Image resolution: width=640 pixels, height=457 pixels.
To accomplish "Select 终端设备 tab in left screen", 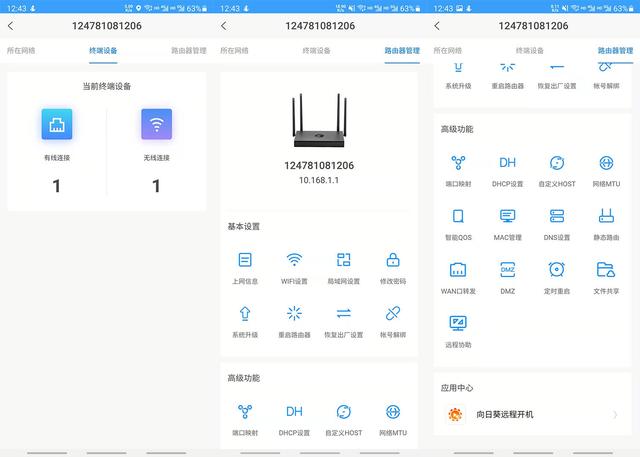I will pos(103,51).
